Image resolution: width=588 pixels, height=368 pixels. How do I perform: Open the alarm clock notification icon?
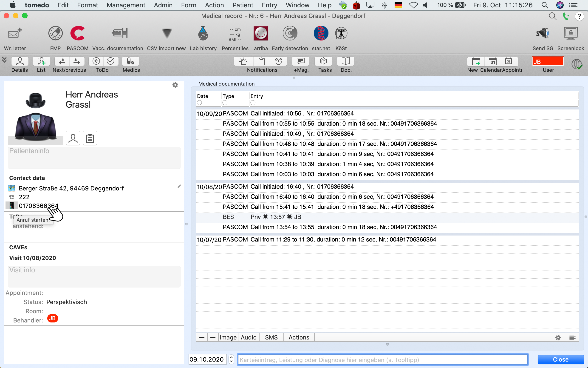point(279,61)
